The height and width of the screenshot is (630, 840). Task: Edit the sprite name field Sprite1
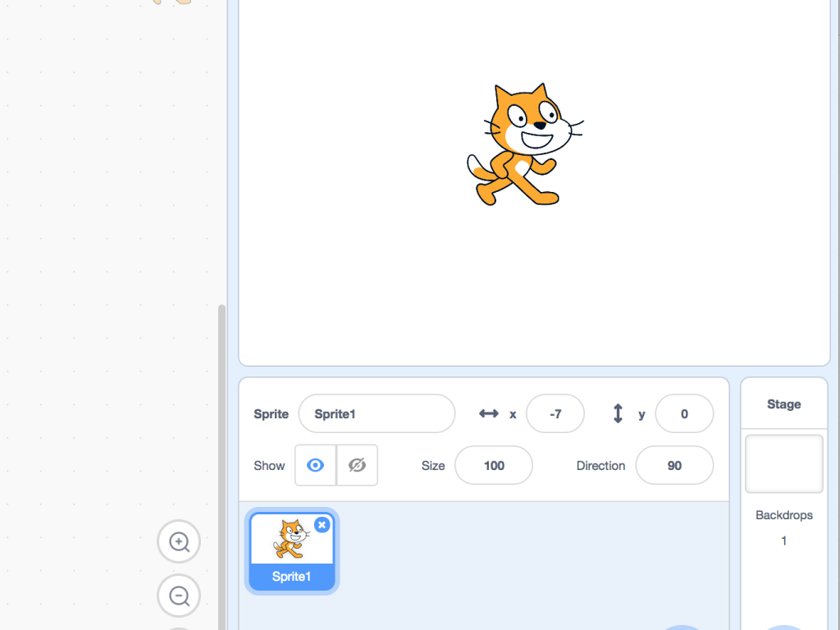pos(377,413)
